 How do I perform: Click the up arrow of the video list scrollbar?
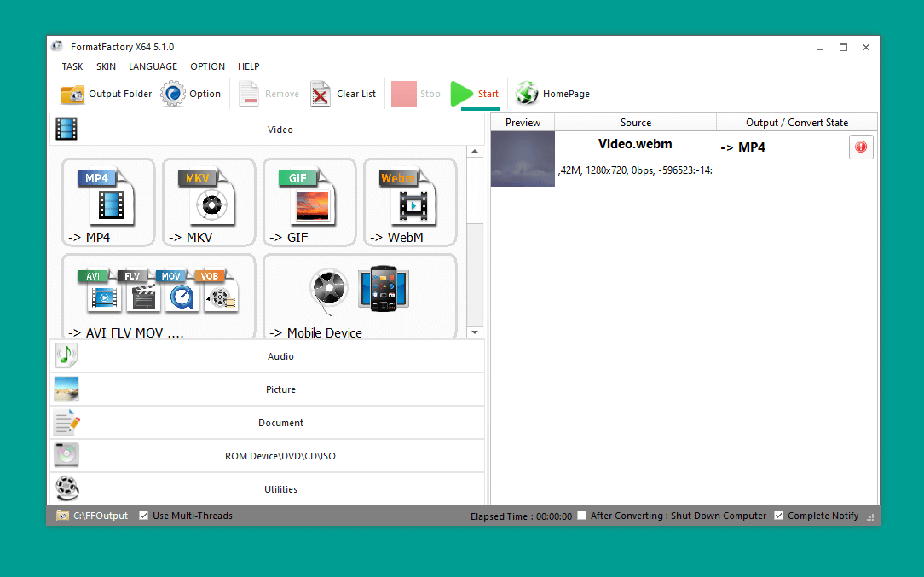(475, 152)
